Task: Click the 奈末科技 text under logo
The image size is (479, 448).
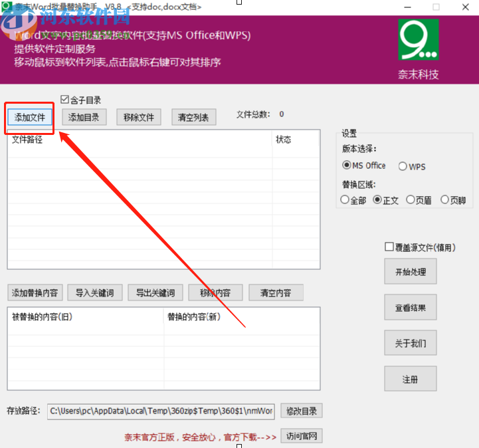Action: [x=418, y=74]
